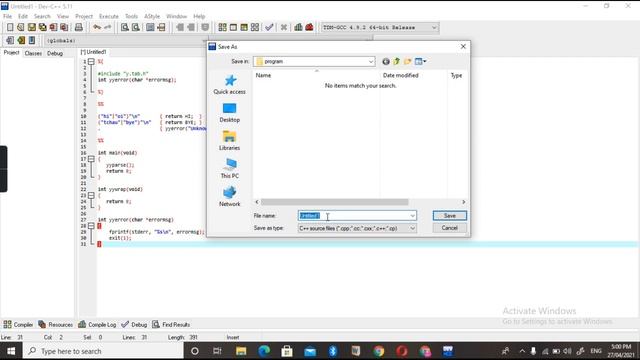Click the Save toolbar icon
Image resolution: width=640 pixels, height=360 pixels.
coord(31,27)
